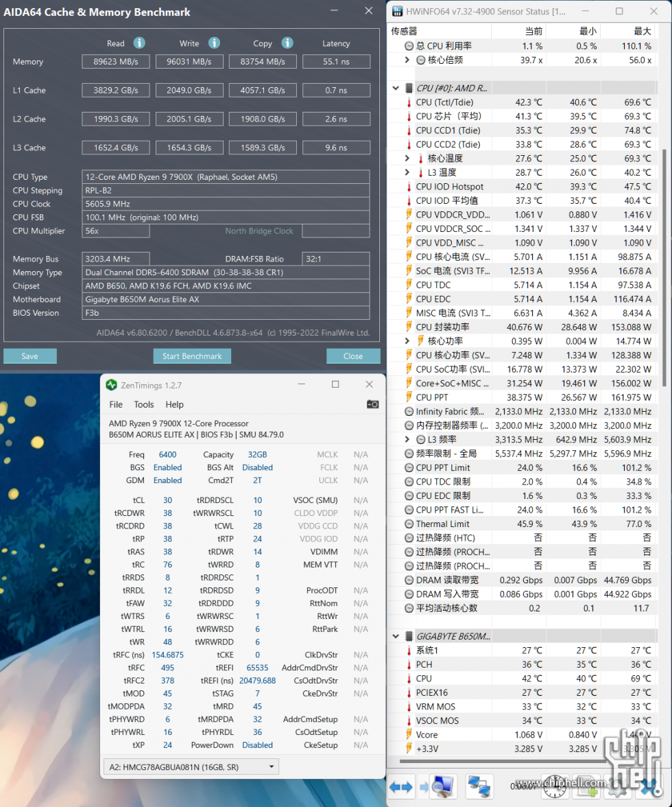Expand the 核心倍频 row in HWiNFO
This screenshot has height=807, width=672.
pos(407,60)
